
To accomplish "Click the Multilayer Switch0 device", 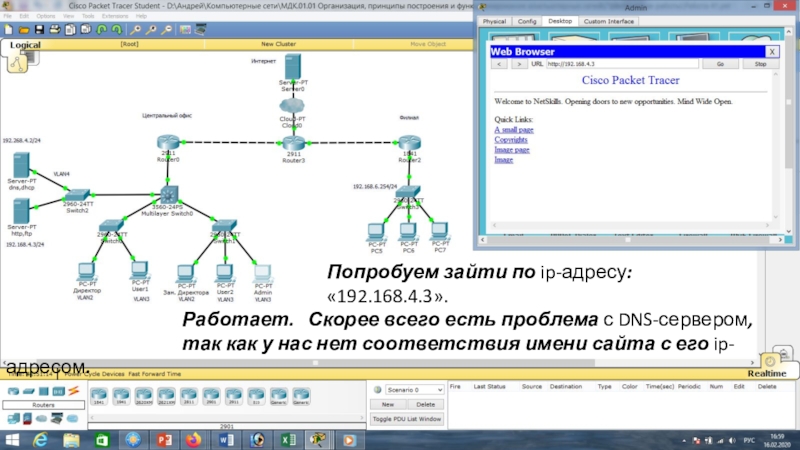I will point(168,195).
